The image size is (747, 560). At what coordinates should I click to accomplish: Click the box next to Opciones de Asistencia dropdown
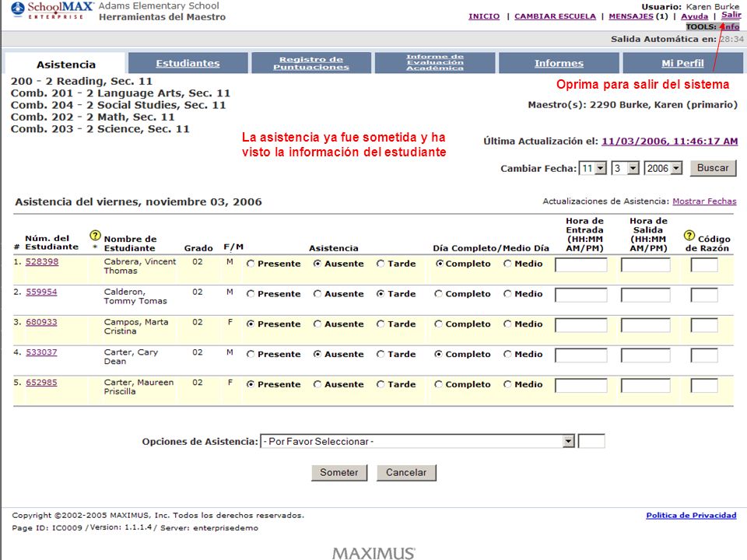click(x=591, y=442)
